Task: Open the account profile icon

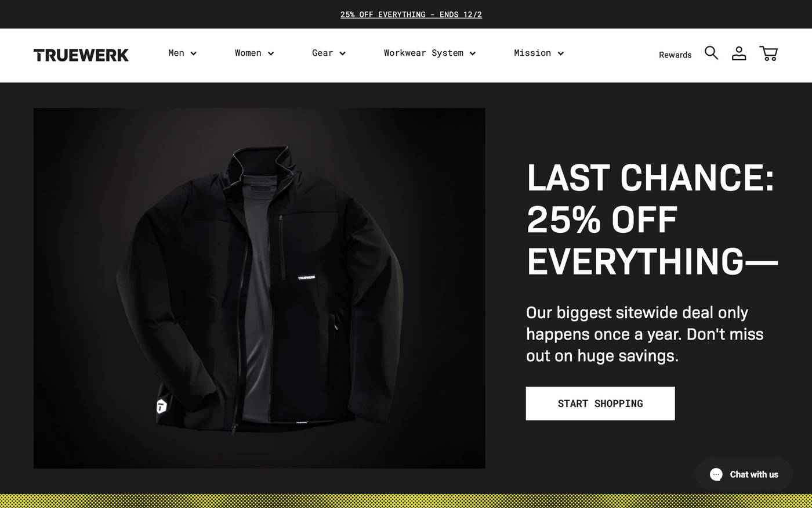Action: pos(739,53)
